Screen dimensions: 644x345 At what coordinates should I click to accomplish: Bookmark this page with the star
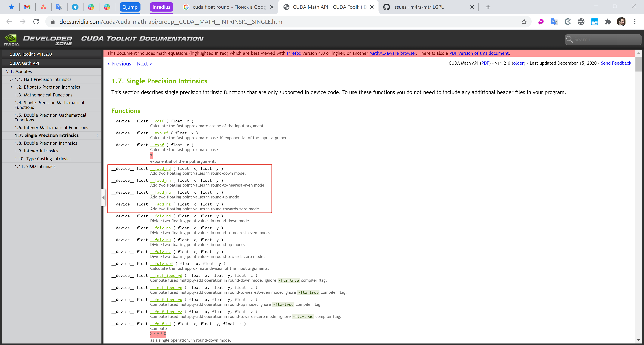524,22
